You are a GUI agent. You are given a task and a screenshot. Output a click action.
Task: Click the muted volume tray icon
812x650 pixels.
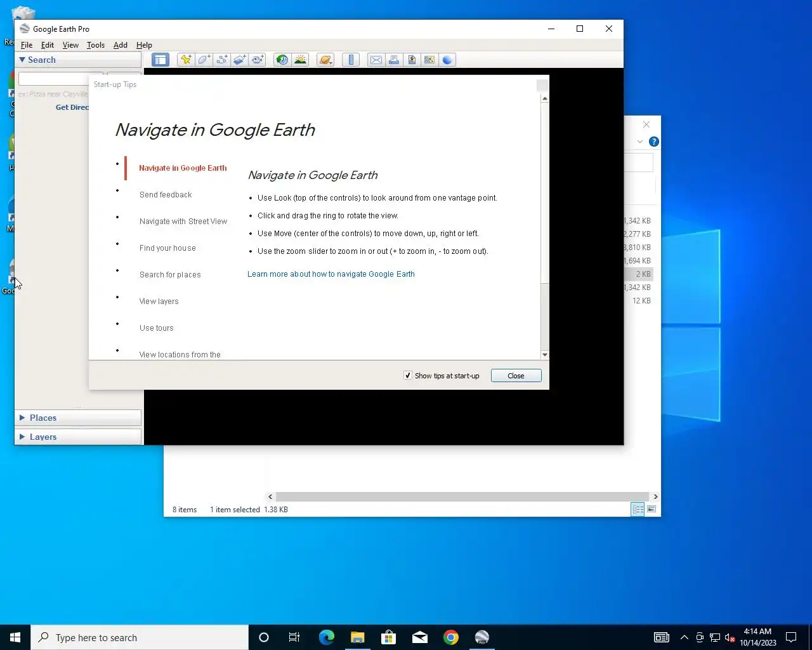click(730, 637)
